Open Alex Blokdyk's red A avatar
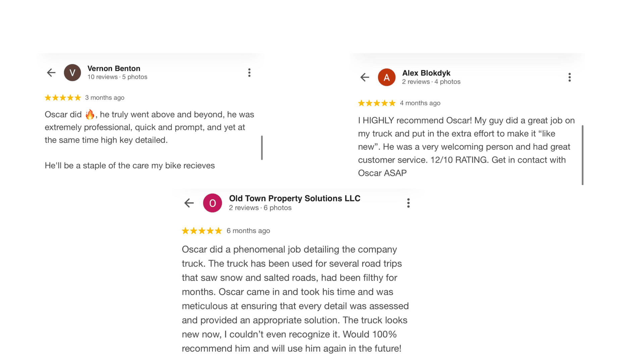Viewport: 644px width, 362px height. 386,77
